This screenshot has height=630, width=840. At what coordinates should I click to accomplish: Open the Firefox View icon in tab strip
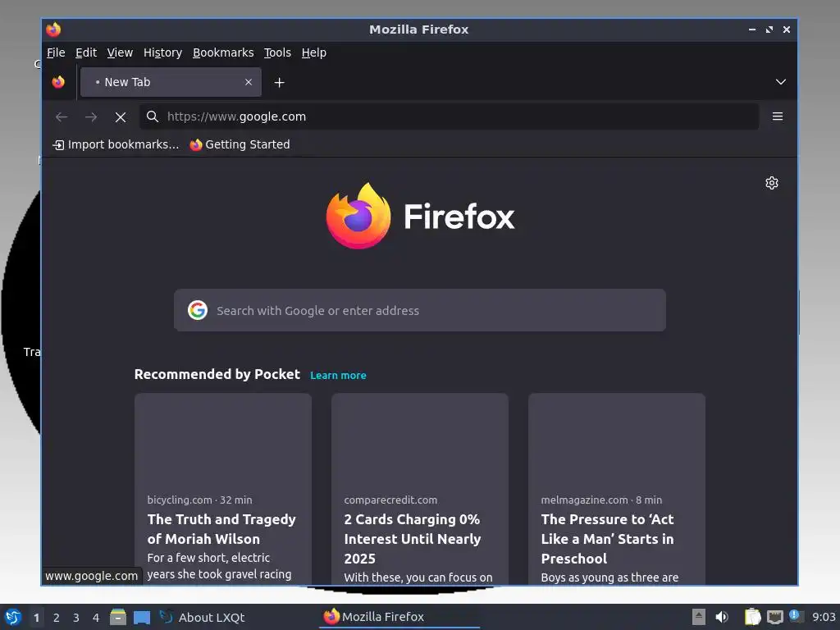[58, 82]
